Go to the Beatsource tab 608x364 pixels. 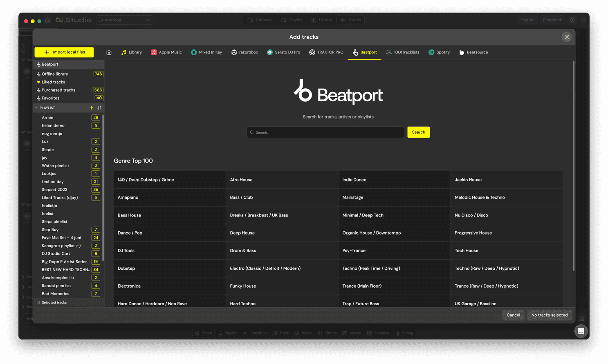[473, 52]
